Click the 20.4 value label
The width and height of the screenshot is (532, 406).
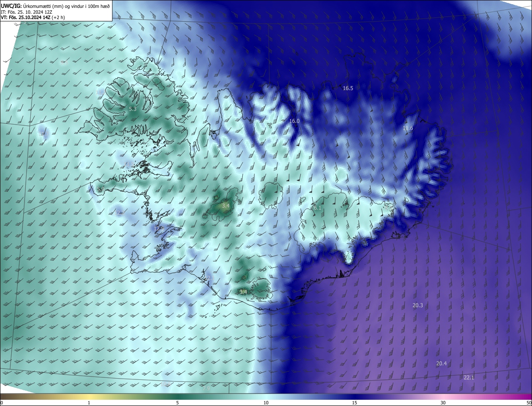[x=441, y=363]
